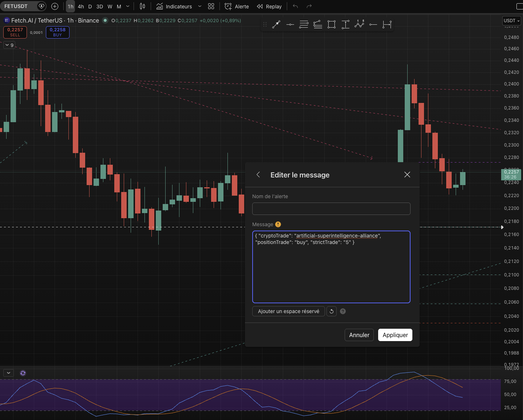Click inside the alert name input field
This screenshot has width=523, height=420.
[331, 209]
